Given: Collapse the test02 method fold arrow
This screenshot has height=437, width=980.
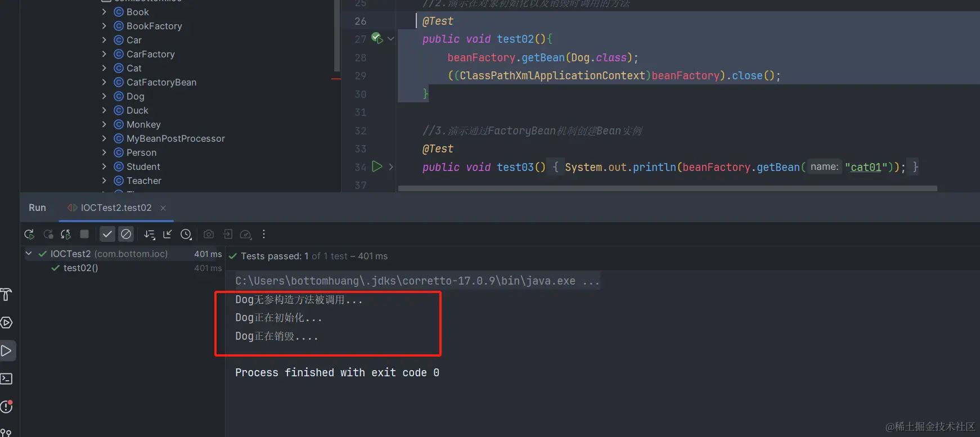Looking at the screenshot, I should 391,39.
